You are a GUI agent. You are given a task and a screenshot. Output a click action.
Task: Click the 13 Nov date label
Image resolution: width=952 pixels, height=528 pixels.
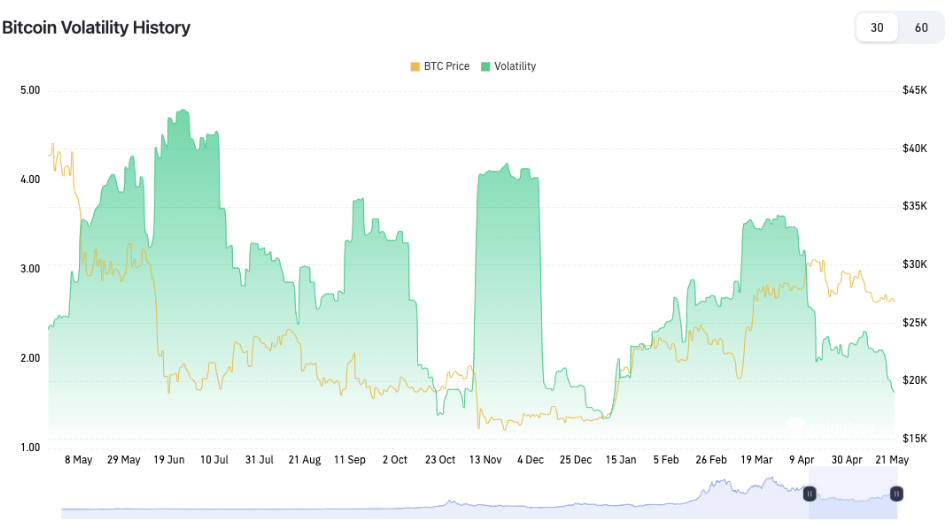(x=485, y=459)
